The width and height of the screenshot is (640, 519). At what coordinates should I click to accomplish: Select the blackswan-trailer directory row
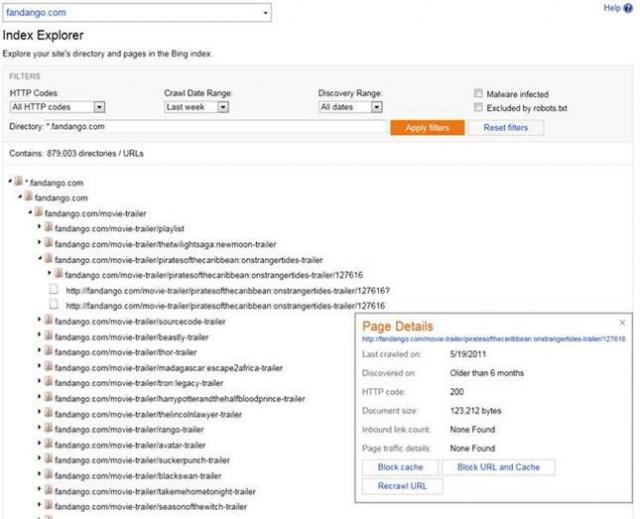coord(138,476)
